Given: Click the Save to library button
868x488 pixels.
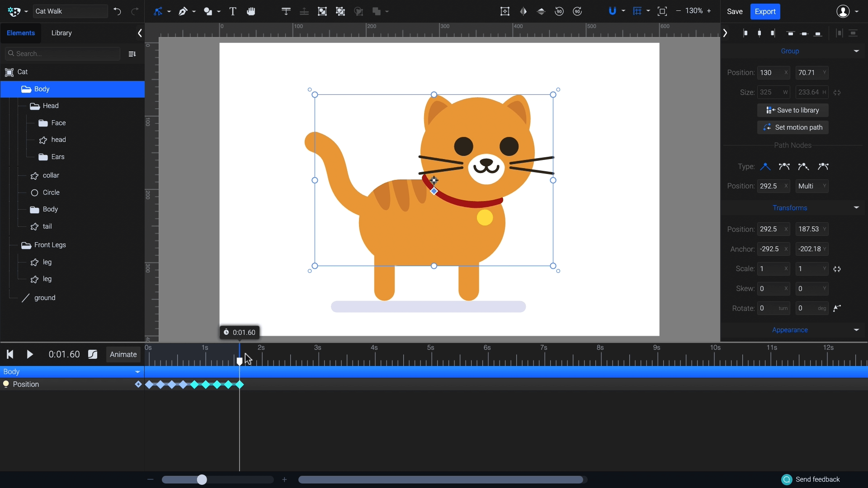Looking at the screenshot, I should [793, 110].
